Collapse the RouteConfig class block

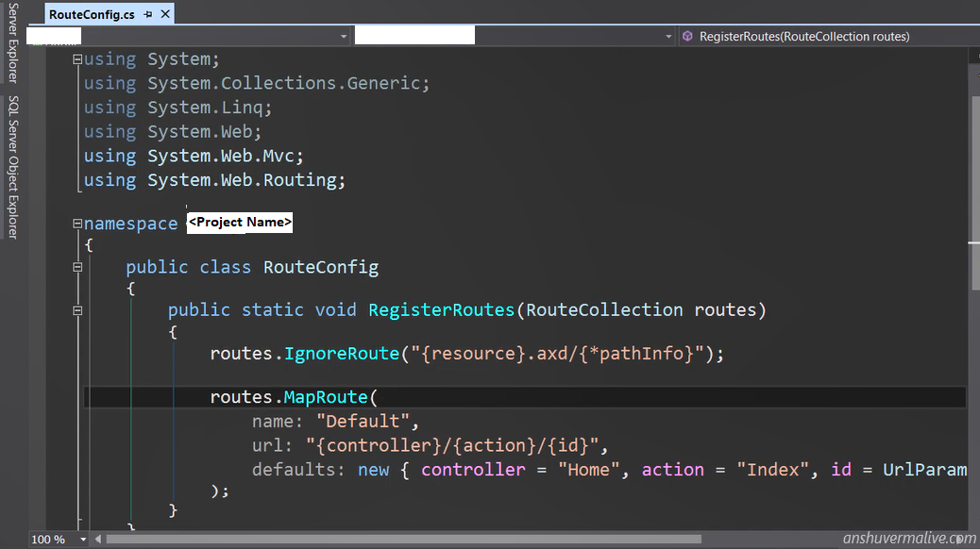pyautogui.click(x=77, y=267)
